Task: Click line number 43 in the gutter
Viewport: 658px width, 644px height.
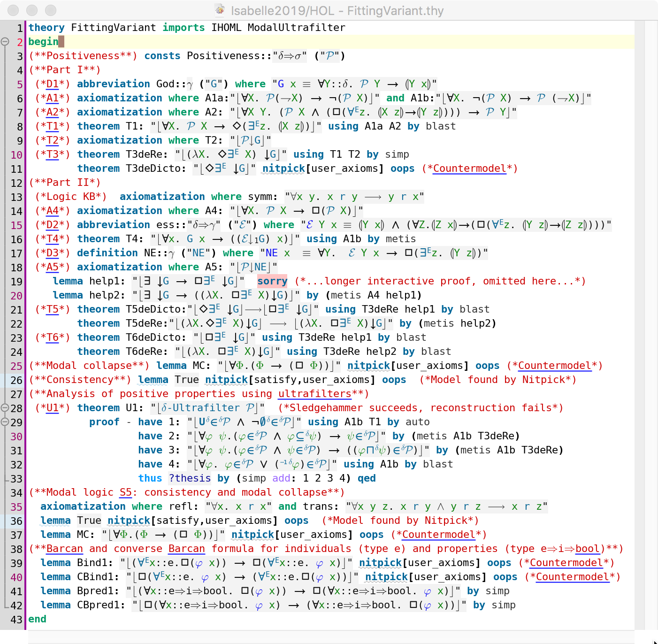Action: [x=16, y=620]
